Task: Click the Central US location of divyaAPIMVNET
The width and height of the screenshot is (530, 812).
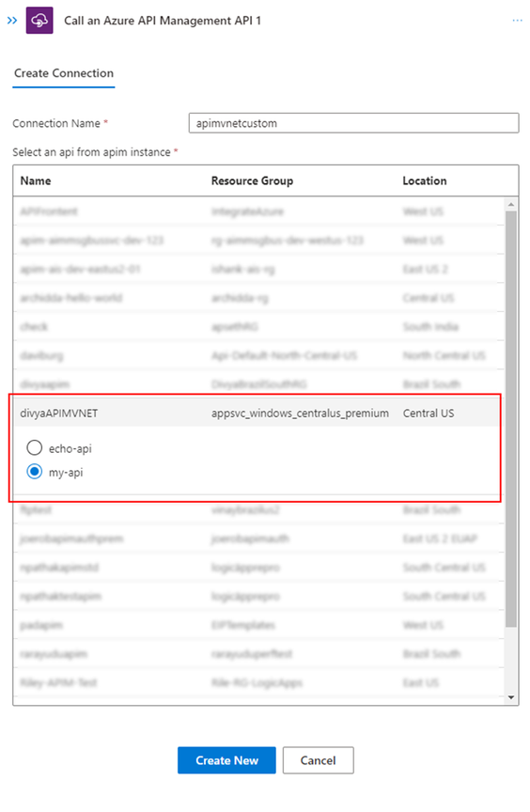Action: 428,414
